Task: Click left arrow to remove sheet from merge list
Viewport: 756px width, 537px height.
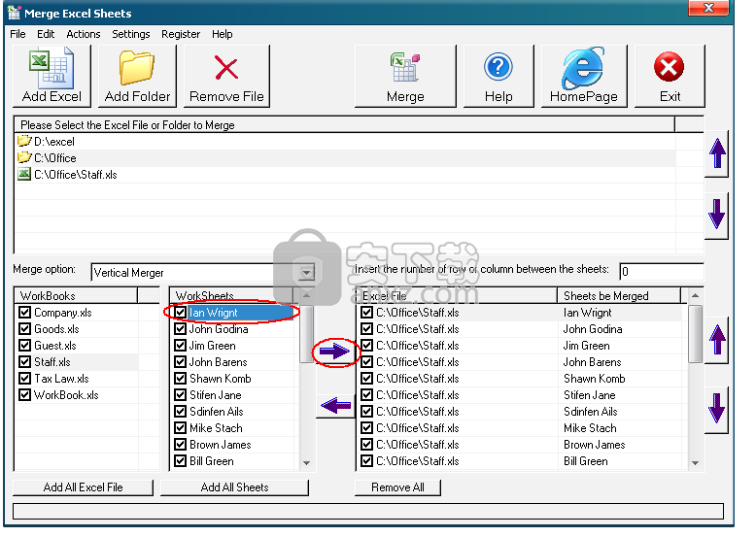Action: click(336, 406)
